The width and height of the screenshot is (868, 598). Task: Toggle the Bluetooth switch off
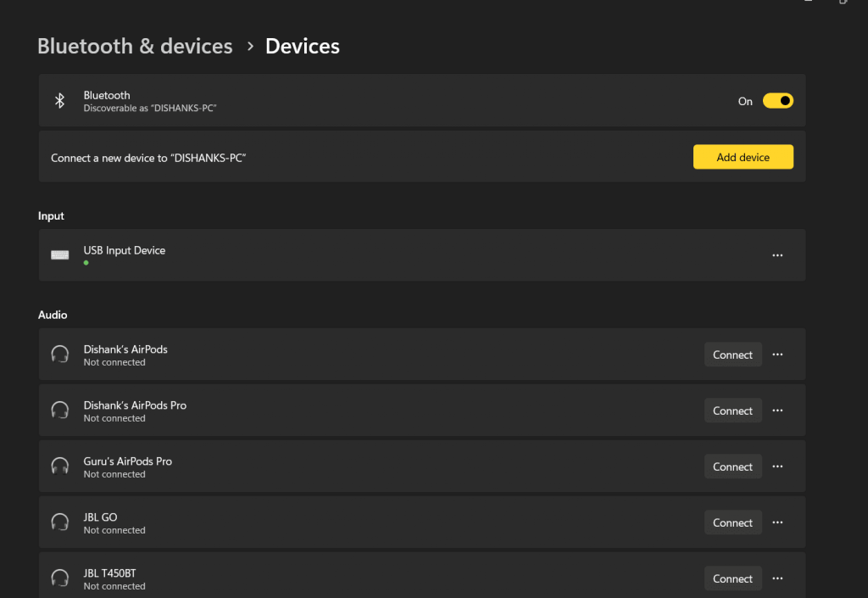[x=778, y=101]
